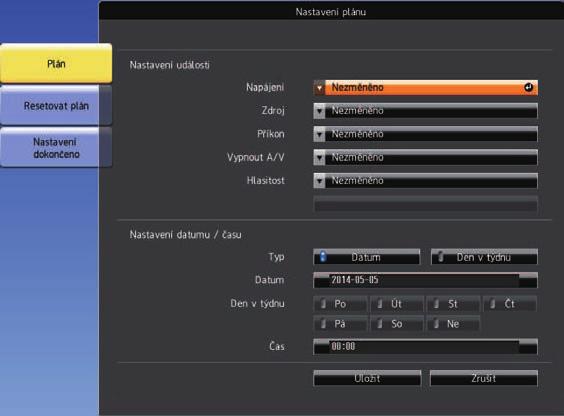Toggle the Ne day checkbox
Screen dimensions: 564x416
point(454,324)
